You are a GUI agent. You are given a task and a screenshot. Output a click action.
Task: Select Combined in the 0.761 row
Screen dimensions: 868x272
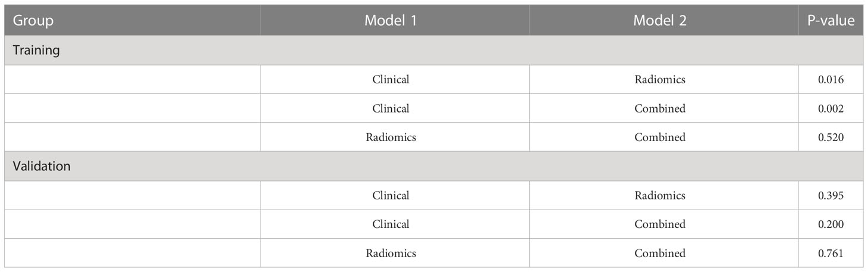[x=660, y=253]
